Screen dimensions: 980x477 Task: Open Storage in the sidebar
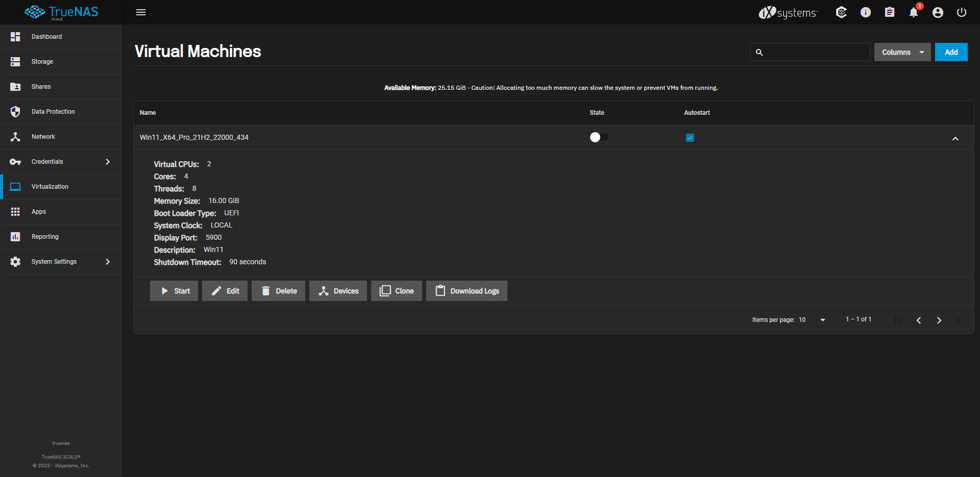(x=61, y=62)
